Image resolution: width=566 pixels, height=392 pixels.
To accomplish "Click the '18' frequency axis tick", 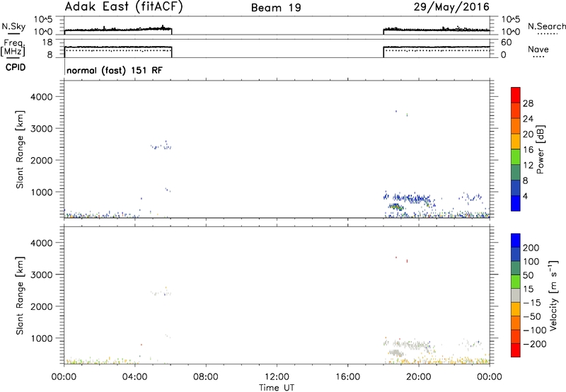I will (47, 42).
